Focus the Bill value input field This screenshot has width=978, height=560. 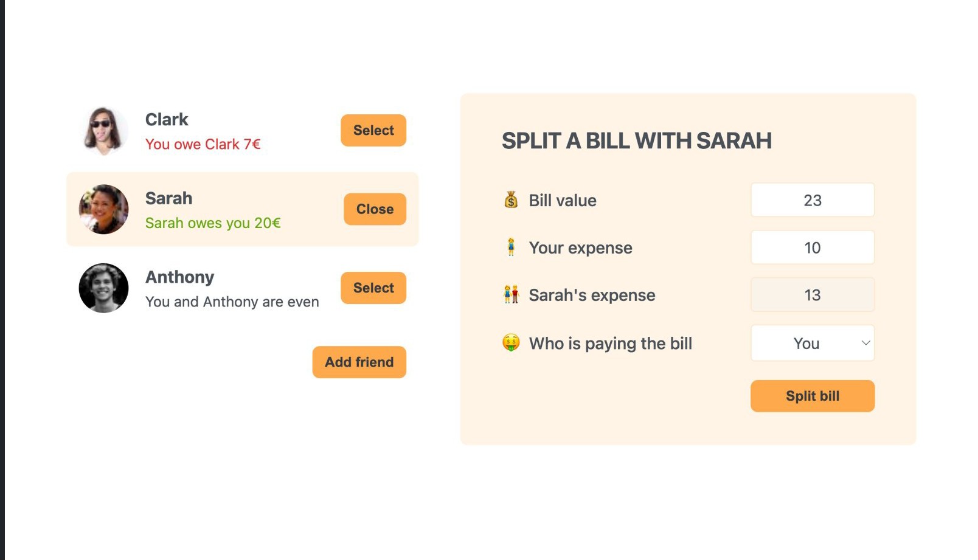click(813, 200)
